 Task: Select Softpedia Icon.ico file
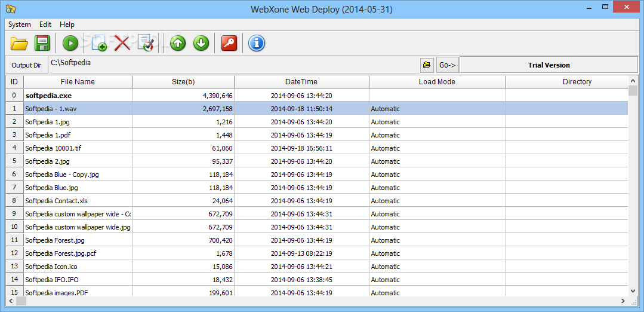click(51, 267)
